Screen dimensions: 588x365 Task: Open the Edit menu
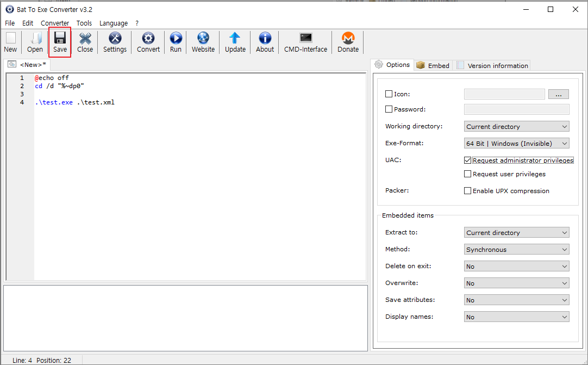pyautogui.click(x=28, y=23)
